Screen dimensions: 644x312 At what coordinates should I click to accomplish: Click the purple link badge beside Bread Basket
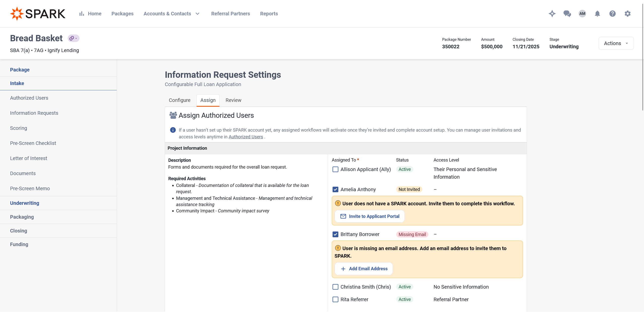pyautogui.click(x=73, y=38)
